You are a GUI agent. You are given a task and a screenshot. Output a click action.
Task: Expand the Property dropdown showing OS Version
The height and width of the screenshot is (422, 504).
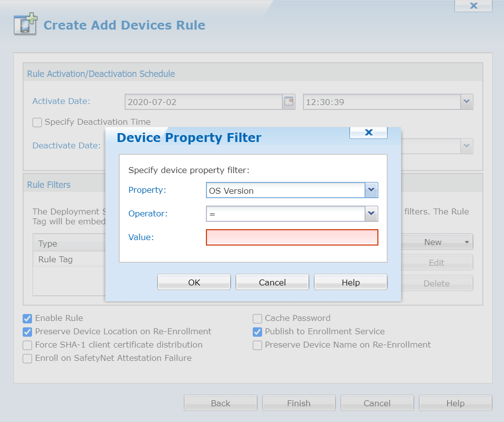pos(371,190)
